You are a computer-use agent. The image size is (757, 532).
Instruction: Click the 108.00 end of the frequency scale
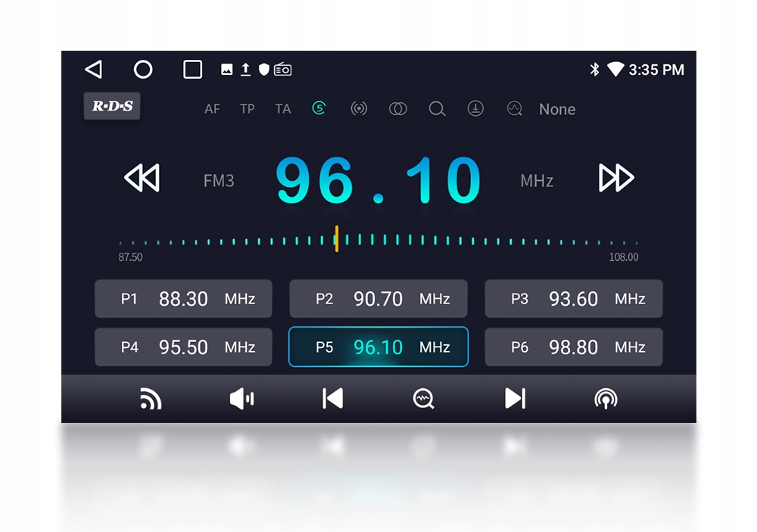[623, 257]
